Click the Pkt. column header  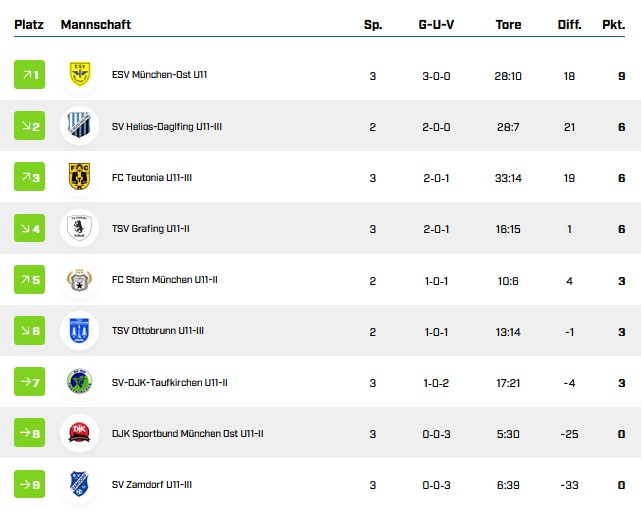(613, 24)
